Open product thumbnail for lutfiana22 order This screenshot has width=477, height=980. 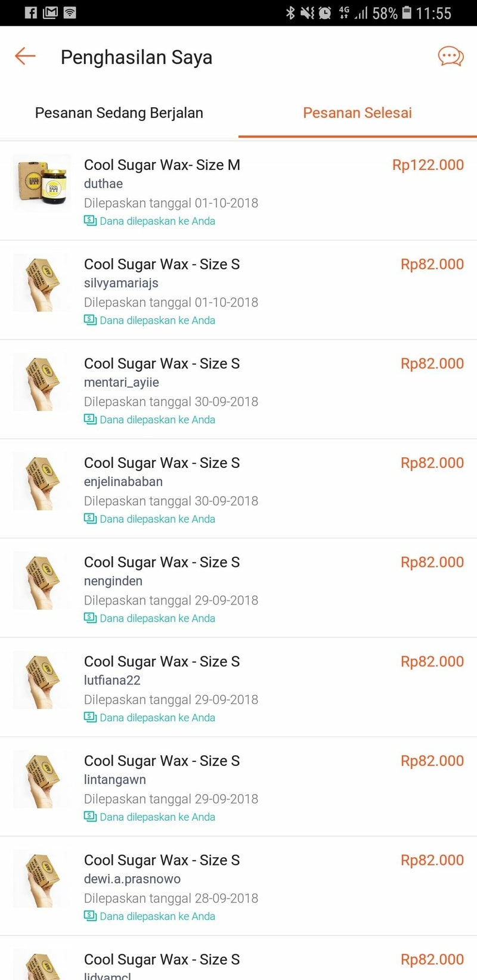[42, 680]
